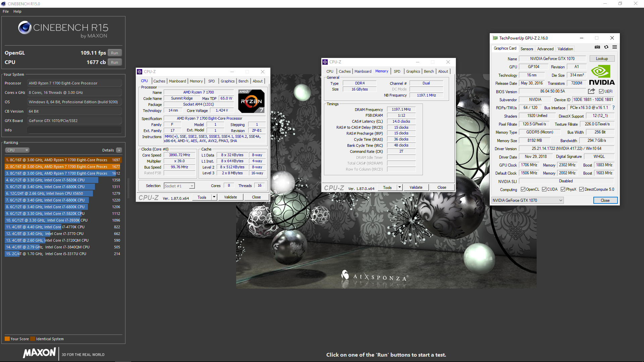The width and height of the screenshot is (644, 362).
Task: Open the Ranking CPU dropdown
Action: (17, 150)
